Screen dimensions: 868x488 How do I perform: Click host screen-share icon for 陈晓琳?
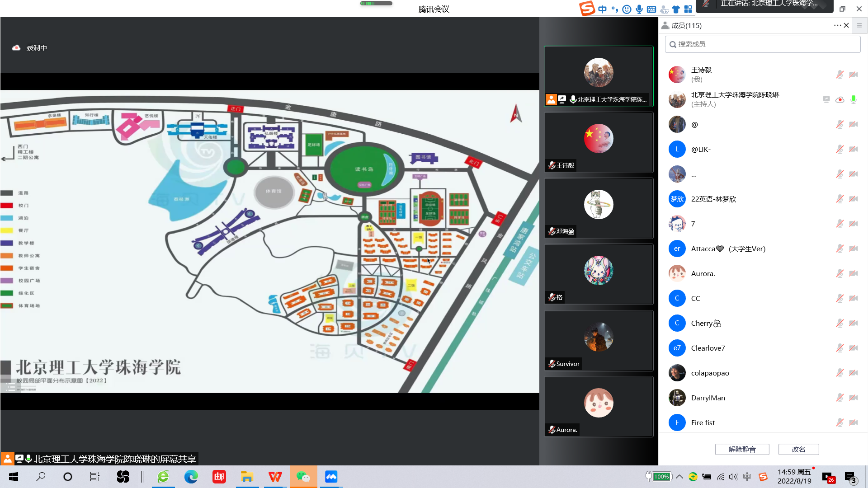pyautogui.click(x=826, y=99)
